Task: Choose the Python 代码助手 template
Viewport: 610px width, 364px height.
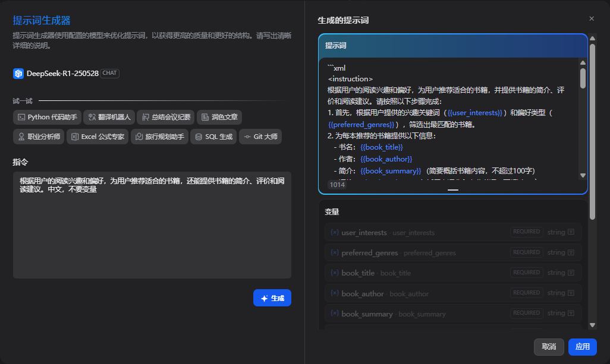Action: tap(48, 117)
